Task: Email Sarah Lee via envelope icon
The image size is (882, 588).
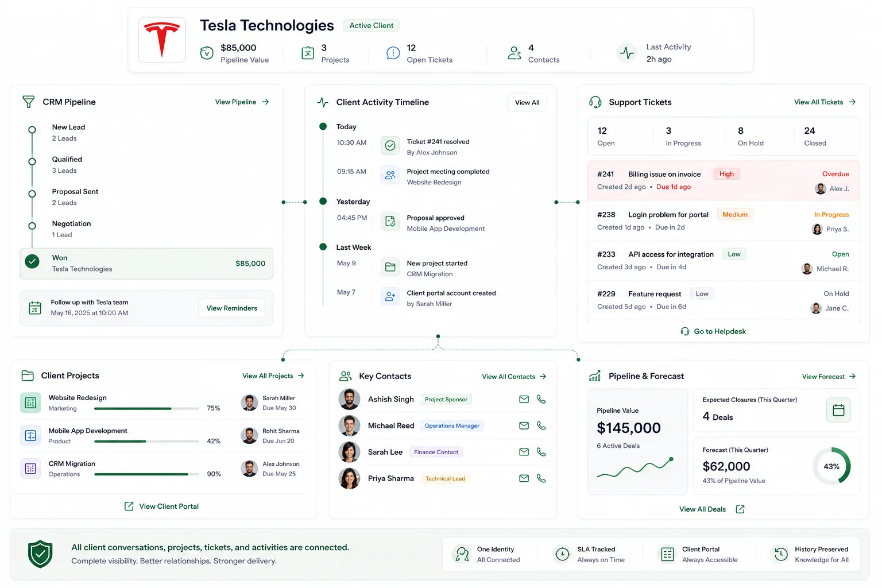Action: coord(524,452)
